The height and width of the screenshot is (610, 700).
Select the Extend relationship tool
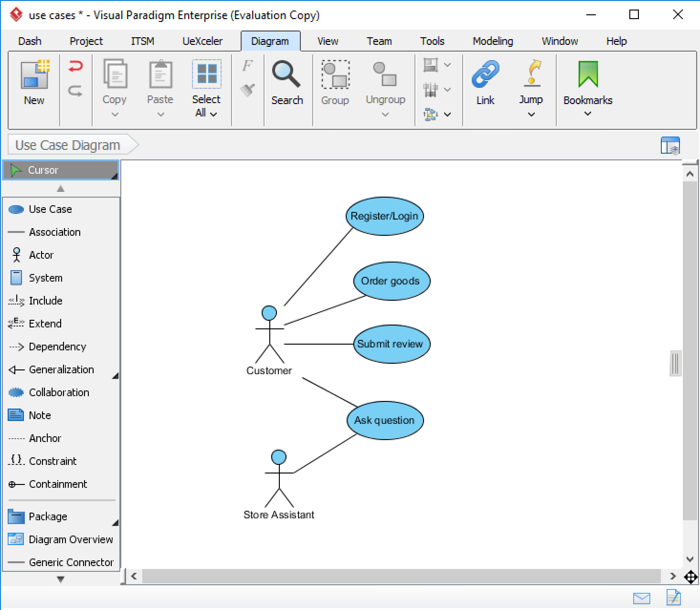(x=45, y=324)
